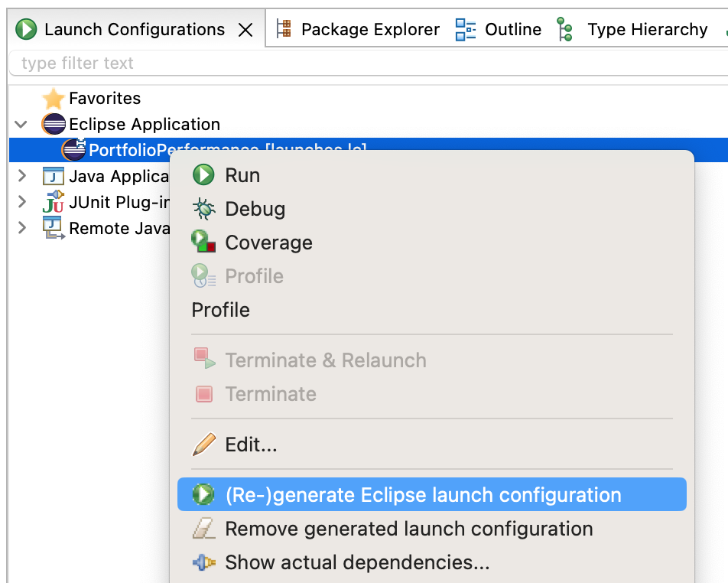Click the Eclipse Application sphere icon
The height and width of the screenshot is (583, 728).
[54, 124]
